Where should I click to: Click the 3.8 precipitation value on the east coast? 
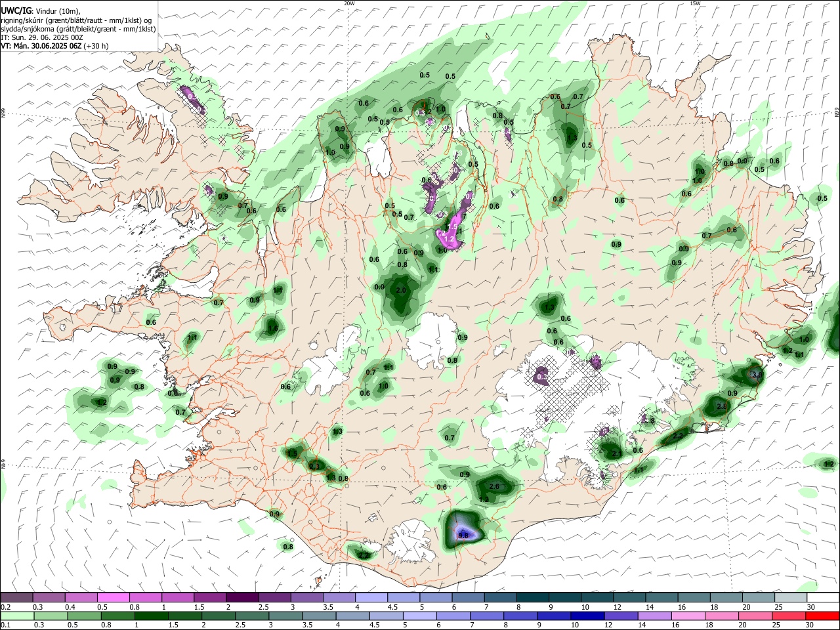click(x=757, y=375)
